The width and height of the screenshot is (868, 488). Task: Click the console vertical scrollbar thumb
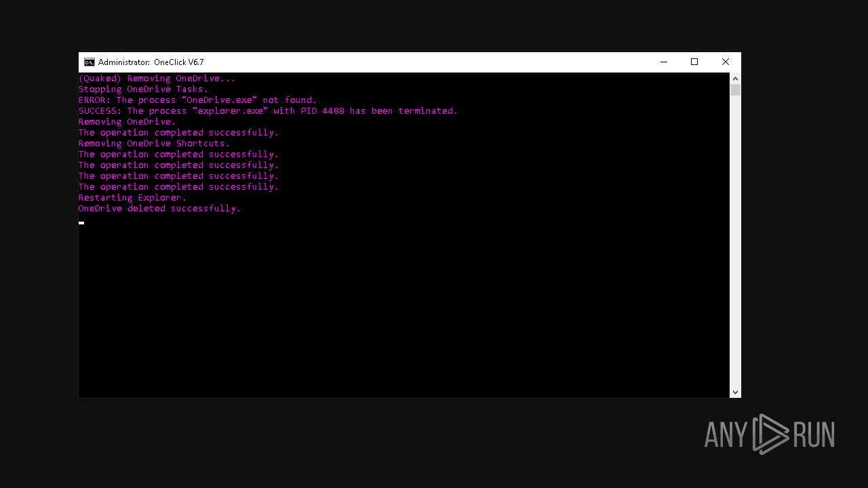point(735,90)
